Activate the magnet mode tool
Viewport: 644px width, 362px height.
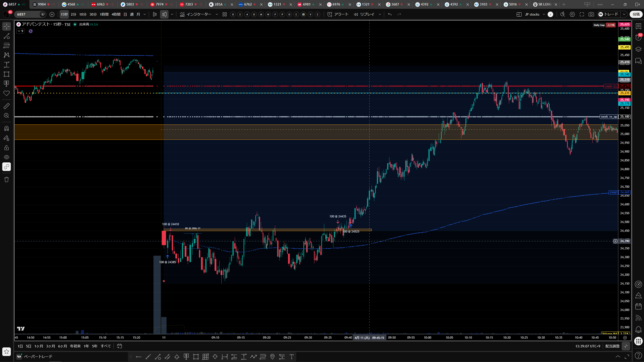coord(7,128)
